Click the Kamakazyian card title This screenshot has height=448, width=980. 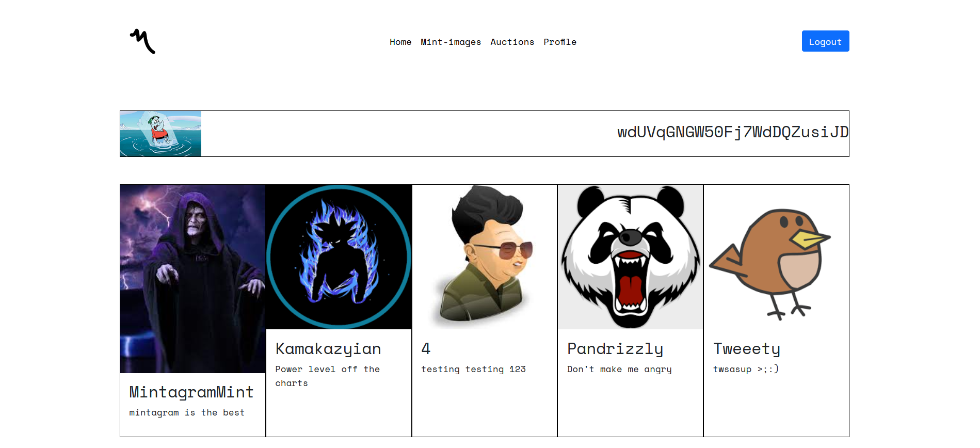[328, 349]
